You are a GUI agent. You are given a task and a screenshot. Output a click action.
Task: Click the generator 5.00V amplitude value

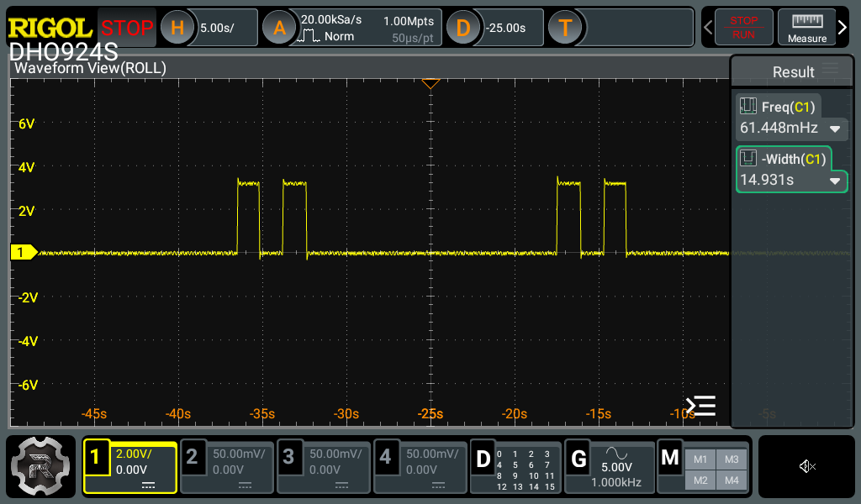coord(616,467)
